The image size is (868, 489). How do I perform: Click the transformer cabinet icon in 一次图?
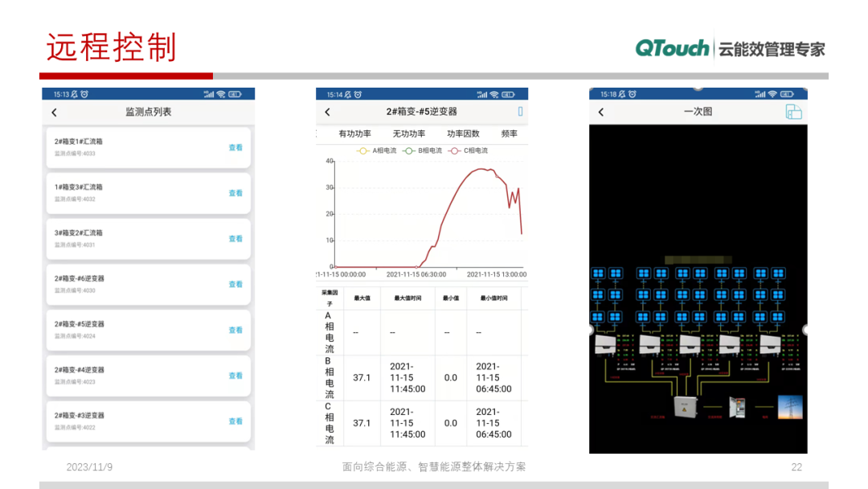[x=737, y=408]
